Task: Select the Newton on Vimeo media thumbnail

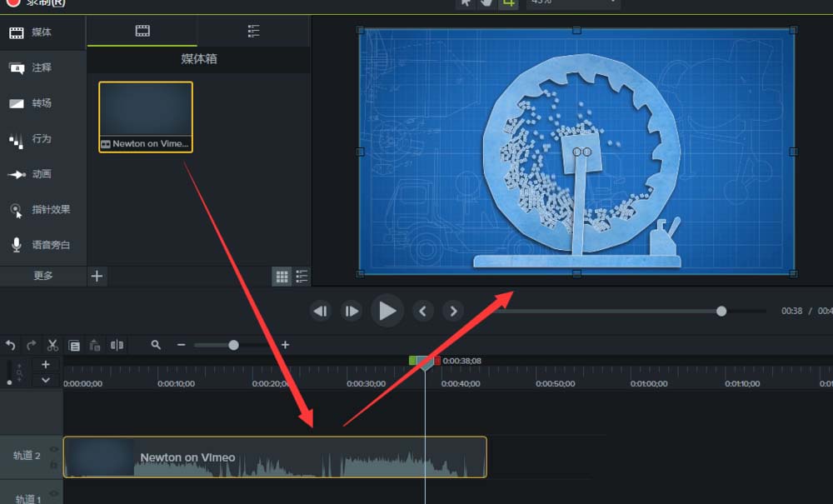Action: pyautogui.click(x=146, y=117)
